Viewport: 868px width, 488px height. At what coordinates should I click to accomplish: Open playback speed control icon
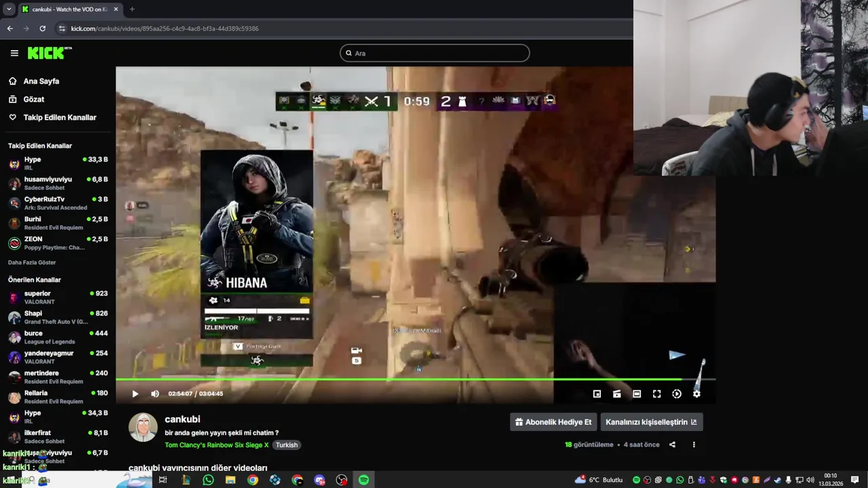pos(677,394)
